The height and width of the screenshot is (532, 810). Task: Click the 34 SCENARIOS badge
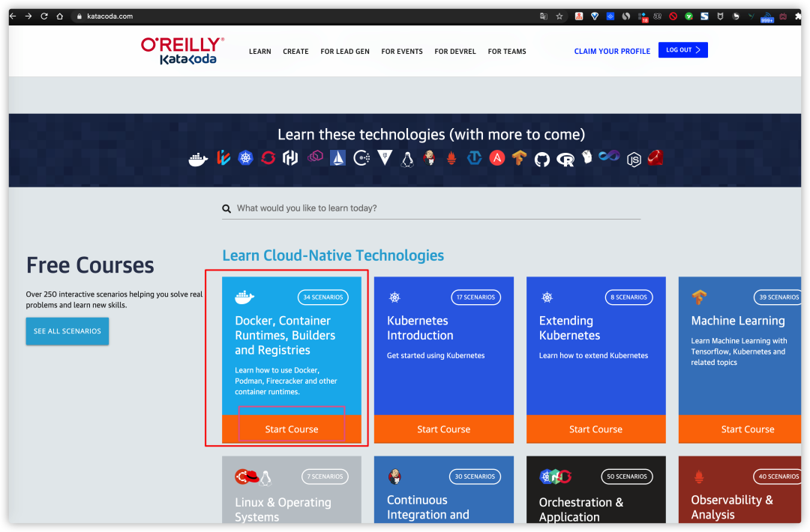coord(322,297)
